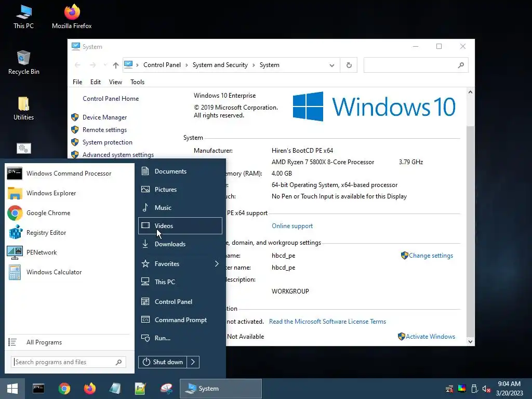Open Downloads from Start menu
The image size is (532, 399).
pyautogui.click(x=180, y=244)
